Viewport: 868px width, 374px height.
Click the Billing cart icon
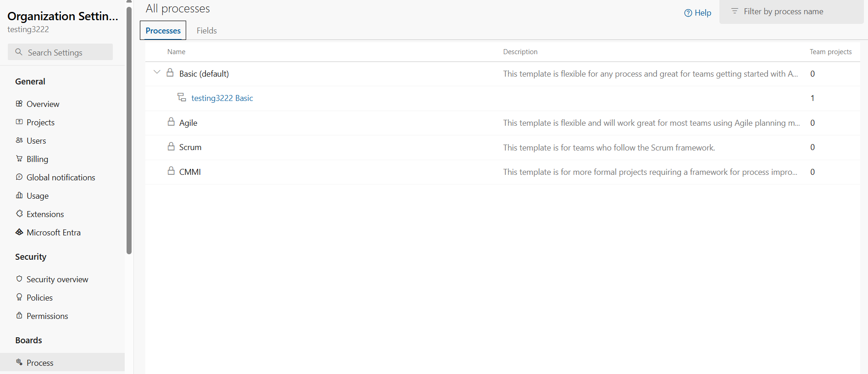19,159
